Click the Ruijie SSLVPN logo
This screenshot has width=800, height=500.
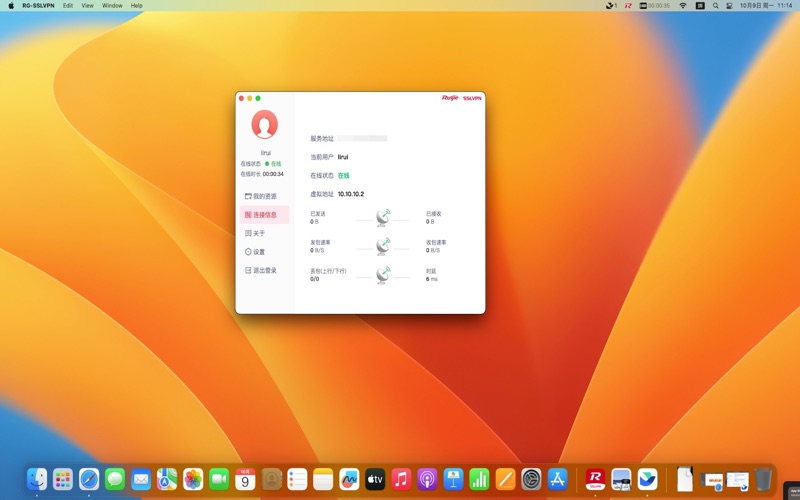pos(461,98)
